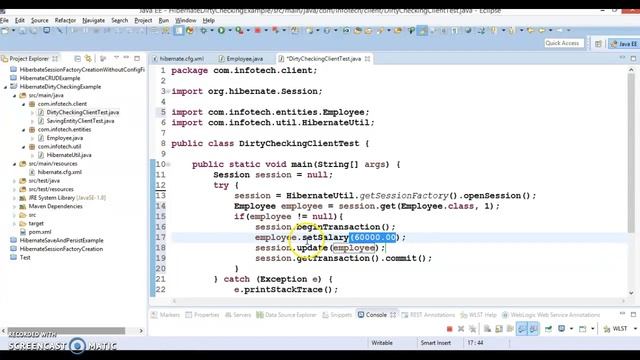The image size is (640, 360).
Task: Open the Markers view tab
Action: (166, 315)
